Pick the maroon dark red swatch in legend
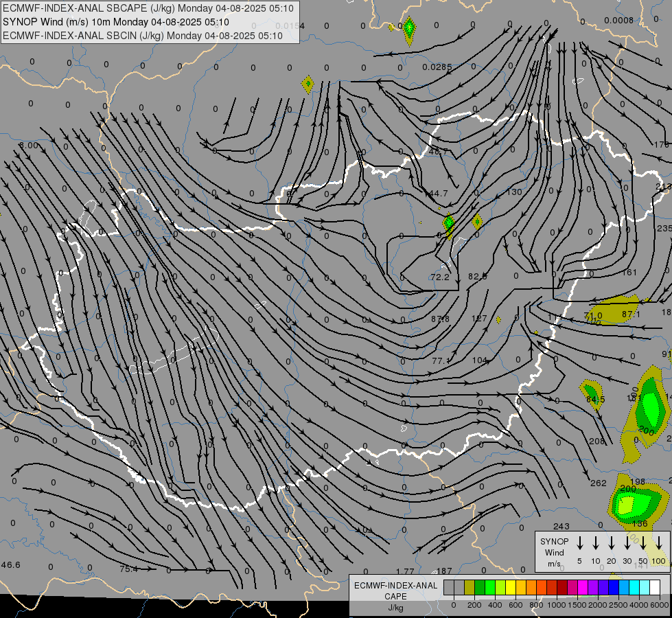Viewport: 672px width, 618px height. point(562,587)
